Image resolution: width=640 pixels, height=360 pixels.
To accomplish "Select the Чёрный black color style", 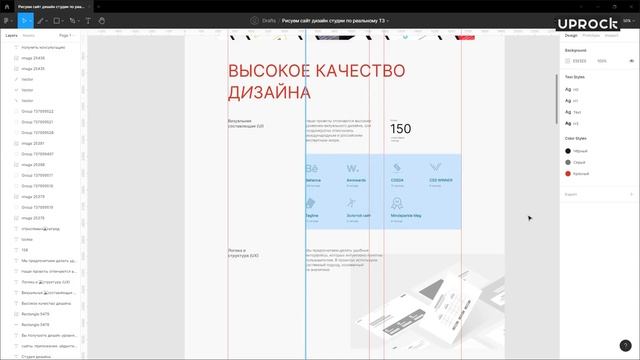I will tap(576, 151).
